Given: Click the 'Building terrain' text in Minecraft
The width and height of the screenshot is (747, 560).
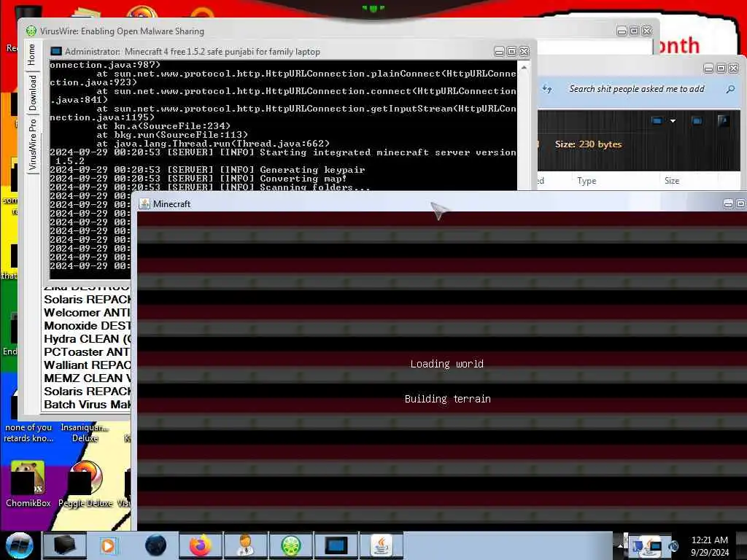Looking at the screenshot, I should (x=447, y=399).
